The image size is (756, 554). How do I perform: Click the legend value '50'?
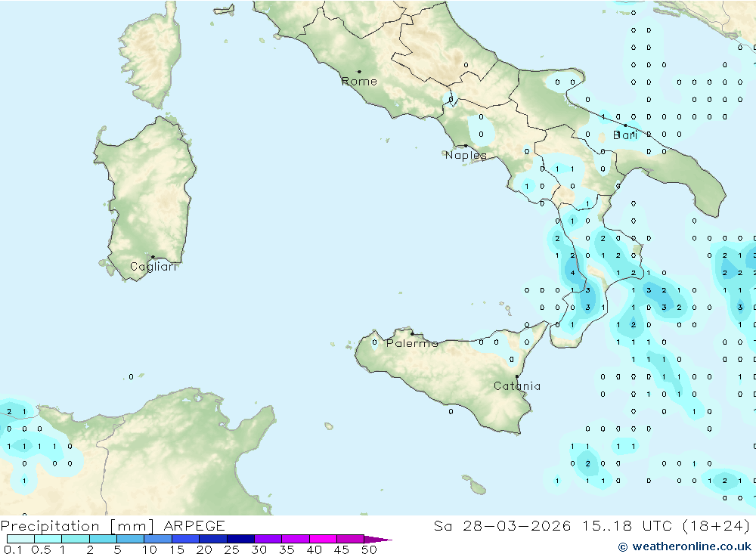point(369,549)
